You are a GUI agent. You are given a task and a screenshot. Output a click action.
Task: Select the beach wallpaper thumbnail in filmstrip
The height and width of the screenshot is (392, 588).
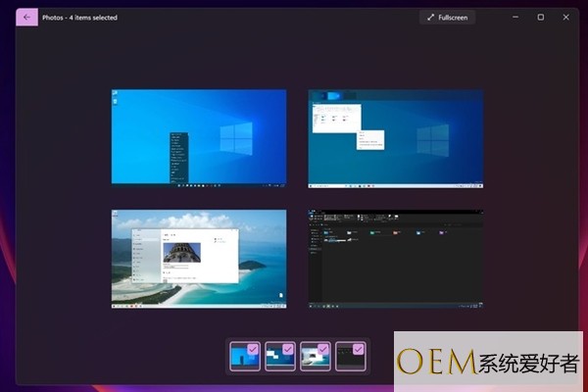(x=313, y=359)
